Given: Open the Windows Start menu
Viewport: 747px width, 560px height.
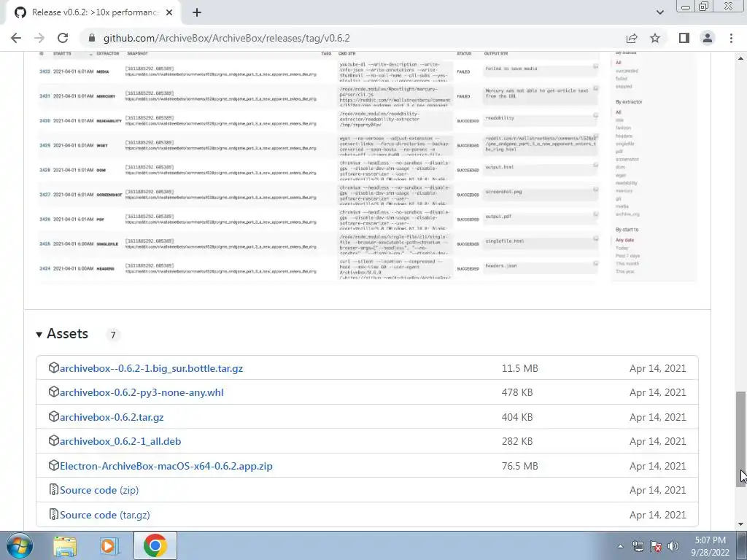Looking at the screenshot, I should tap(20, 545).
